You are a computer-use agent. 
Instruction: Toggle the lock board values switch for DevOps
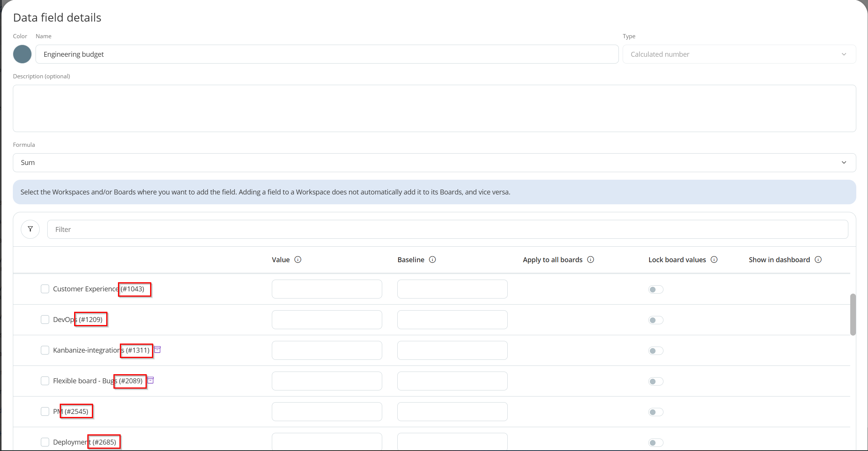(x=656, y=320)
